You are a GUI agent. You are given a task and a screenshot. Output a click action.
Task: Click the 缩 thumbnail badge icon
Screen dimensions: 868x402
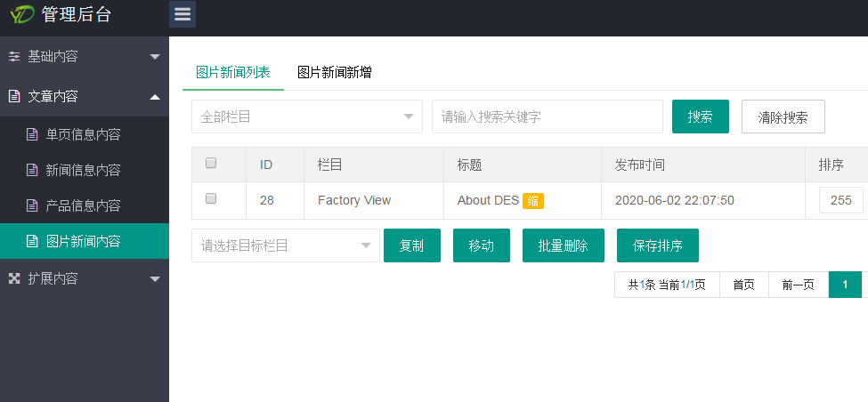[533, 201]
